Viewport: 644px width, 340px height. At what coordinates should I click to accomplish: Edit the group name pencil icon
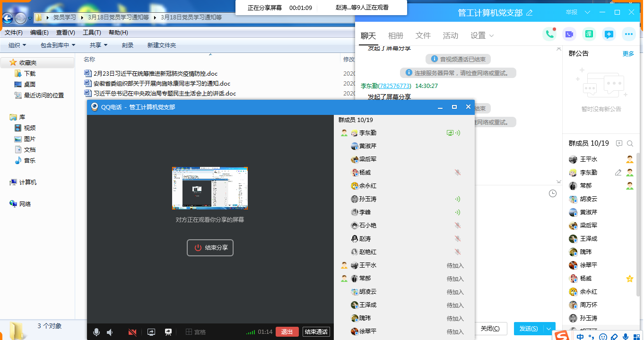point(529,13)
